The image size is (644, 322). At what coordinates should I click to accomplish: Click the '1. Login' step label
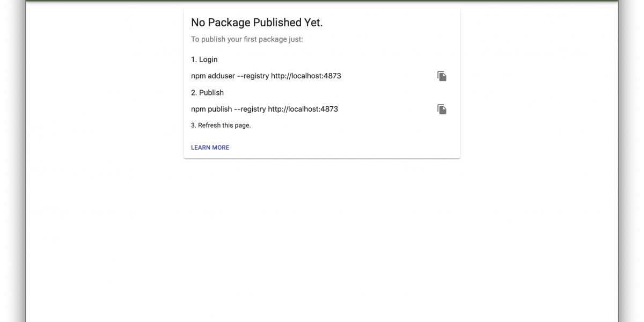pos(204,60)
